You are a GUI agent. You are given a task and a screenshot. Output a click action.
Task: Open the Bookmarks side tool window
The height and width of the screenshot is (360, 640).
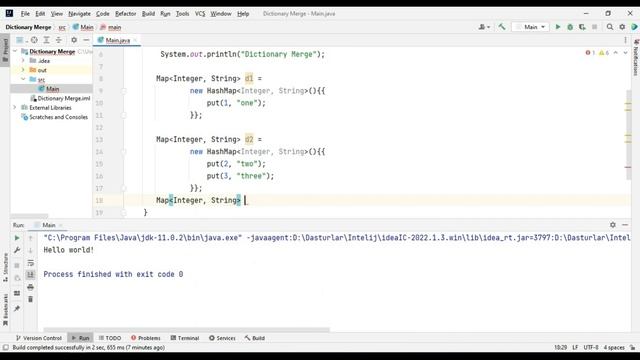(5, 310)
